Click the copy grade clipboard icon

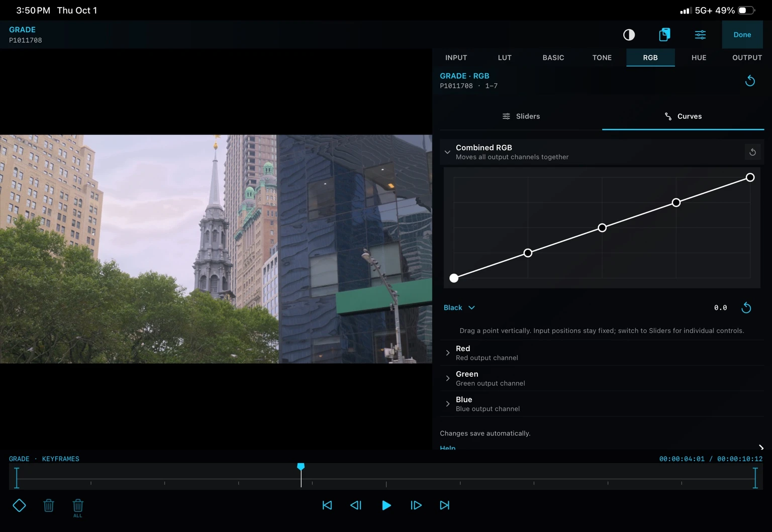pos(664,35)
